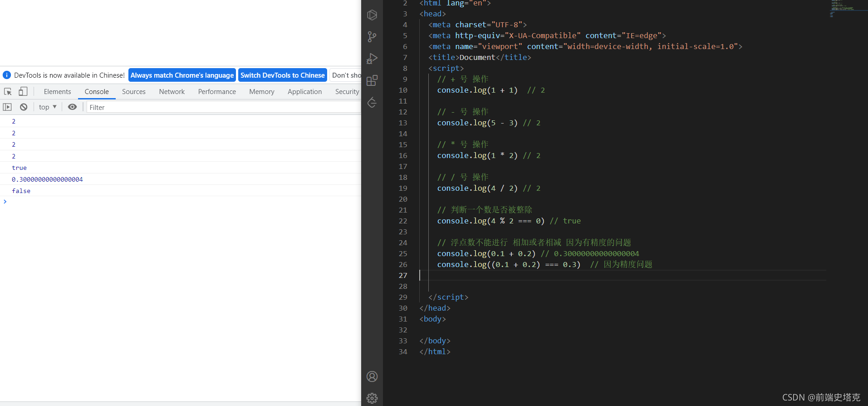Click console.log(1 + 1) on line 10
The height and width of the screenshot is (406, 868).
coord(477,90)
